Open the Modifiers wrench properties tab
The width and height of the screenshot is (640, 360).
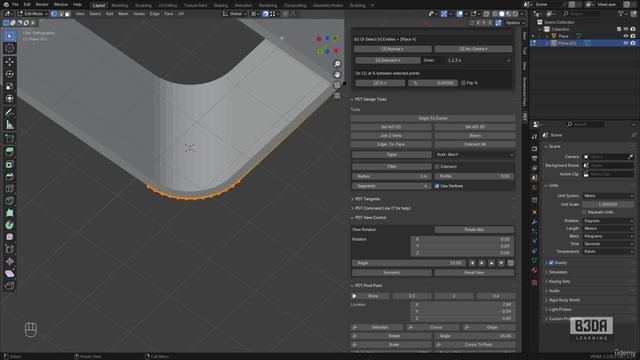534,222
